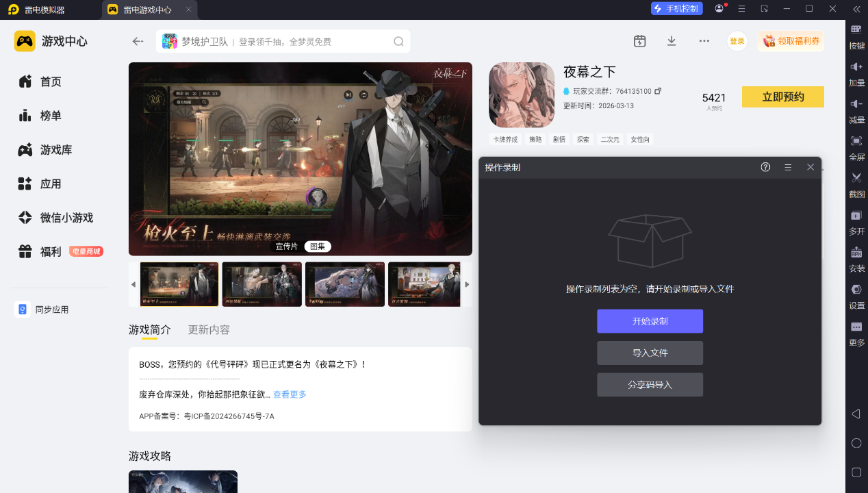The width and height of the screenshot is (868, 493).
Task: Click 手机控制 phone control button
Action: pos(676,8)
